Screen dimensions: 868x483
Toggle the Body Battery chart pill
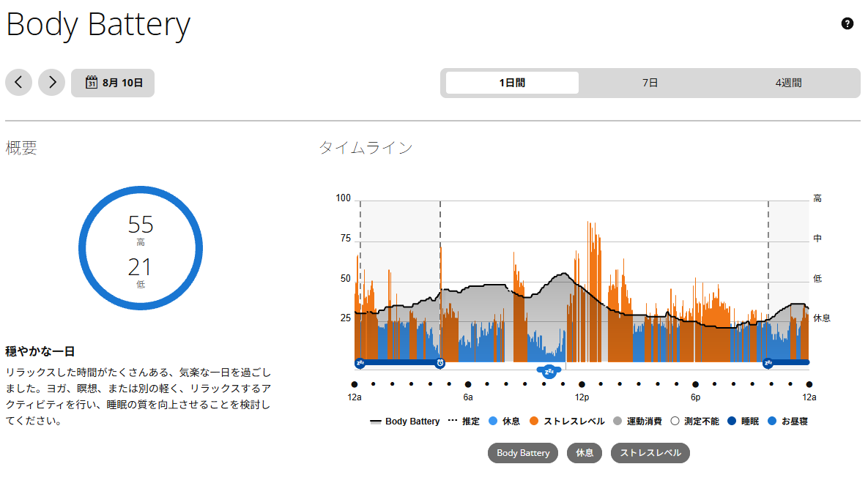point(522,452)
